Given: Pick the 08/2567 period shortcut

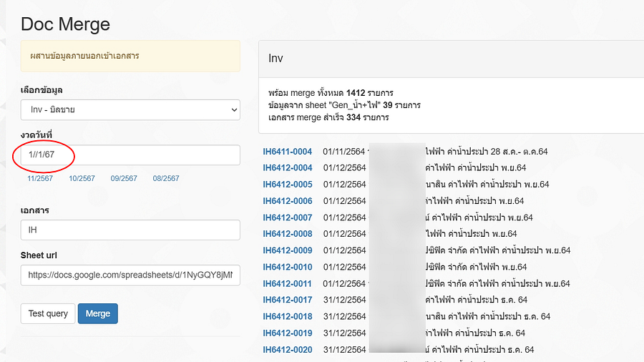Looking at the screenshot, I should point(166,178).
